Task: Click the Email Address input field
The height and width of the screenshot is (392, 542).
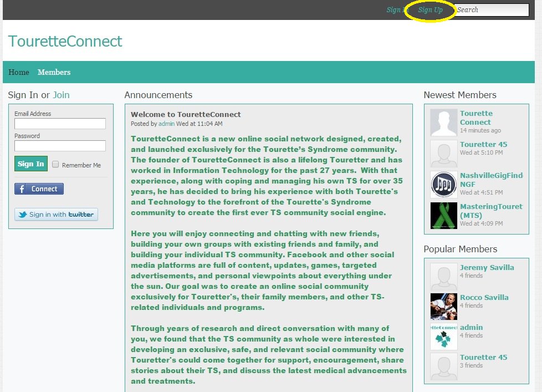Action: (x=60, y=123)
